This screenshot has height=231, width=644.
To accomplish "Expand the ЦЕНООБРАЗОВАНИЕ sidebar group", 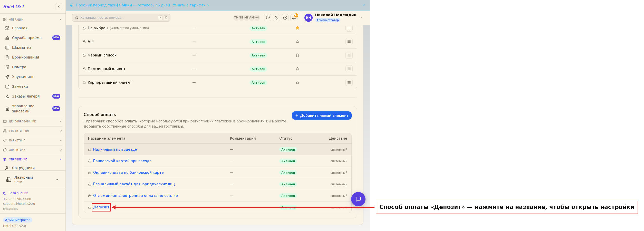I will point(33,121).
